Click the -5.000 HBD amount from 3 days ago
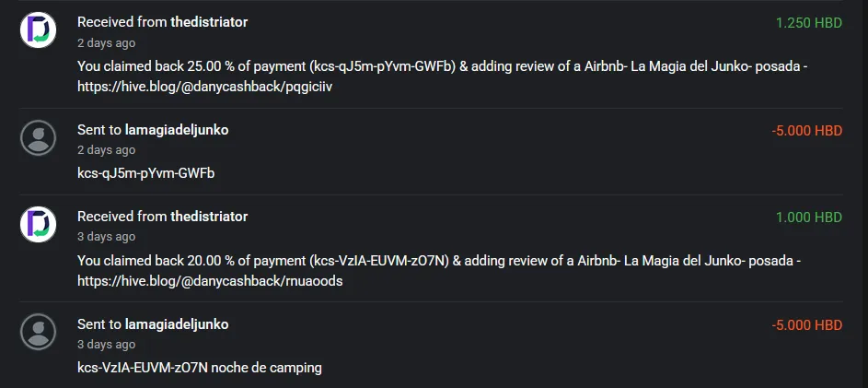 [x=807, y=325]
